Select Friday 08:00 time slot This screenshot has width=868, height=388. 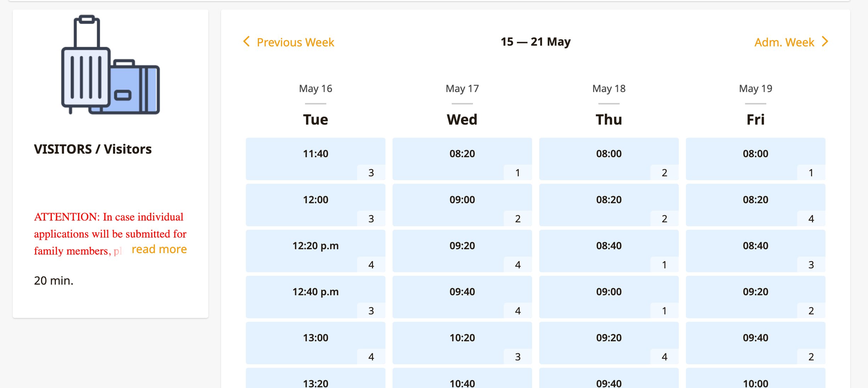[x=755, y=158]
